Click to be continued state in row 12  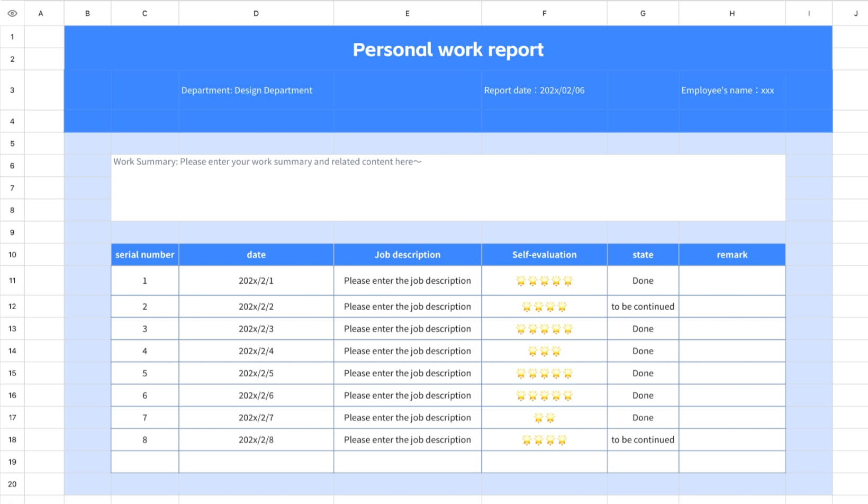pyautogui.click(x=643, y=307)
